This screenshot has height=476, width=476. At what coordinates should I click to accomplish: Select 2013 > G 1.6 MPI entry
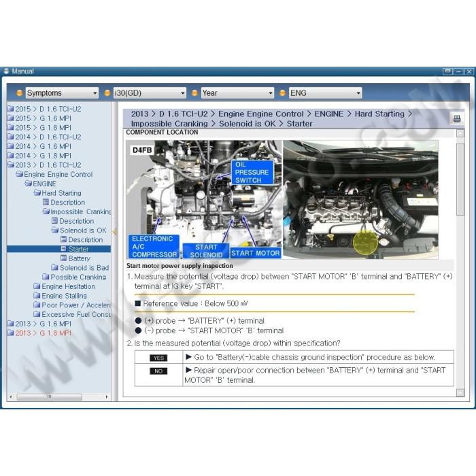[43, 324]
